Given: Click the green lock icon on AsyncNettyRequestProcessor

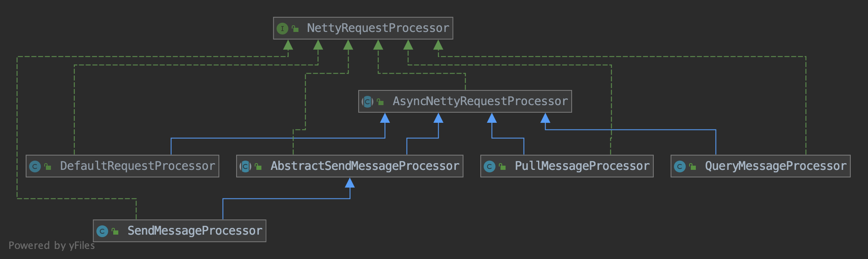Looking at the screenshot, I should coord(381,102).
